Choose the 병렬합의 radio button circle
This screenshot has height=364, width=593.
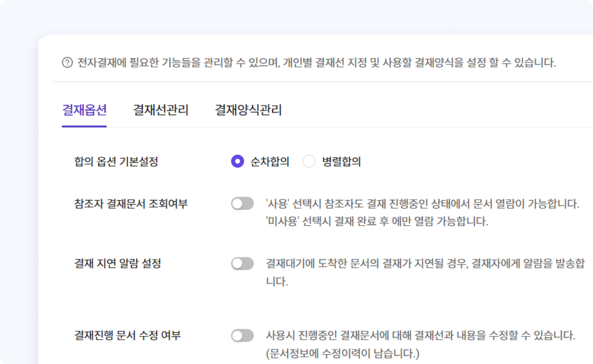point(309,161)
